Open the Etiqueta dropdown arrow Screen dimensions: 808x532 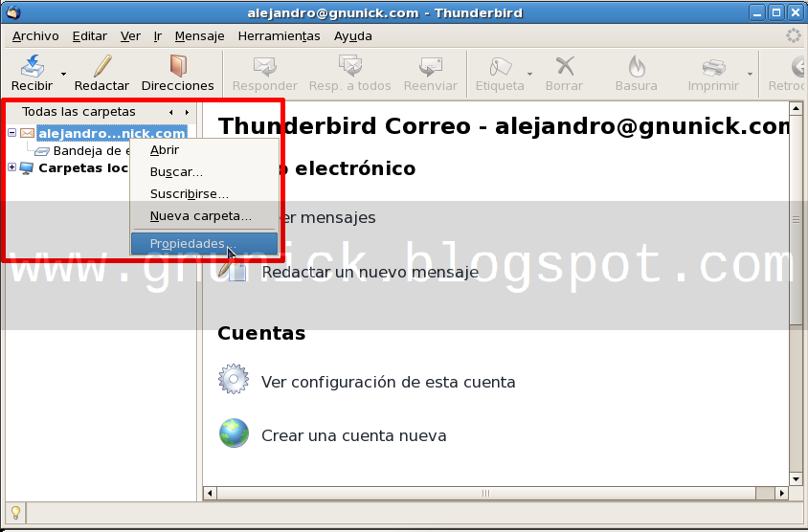(x=529, y=75)
